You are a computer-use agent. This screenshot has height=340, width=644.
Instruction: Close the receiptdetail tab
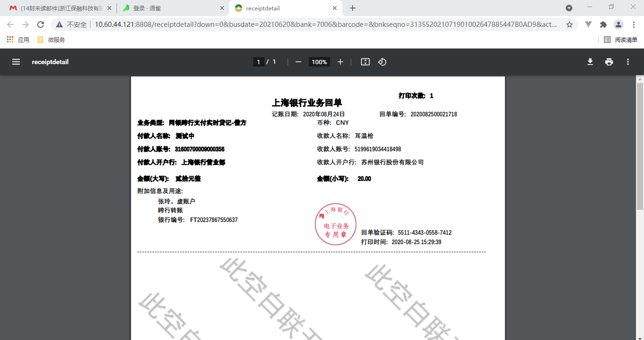[335, 8]
